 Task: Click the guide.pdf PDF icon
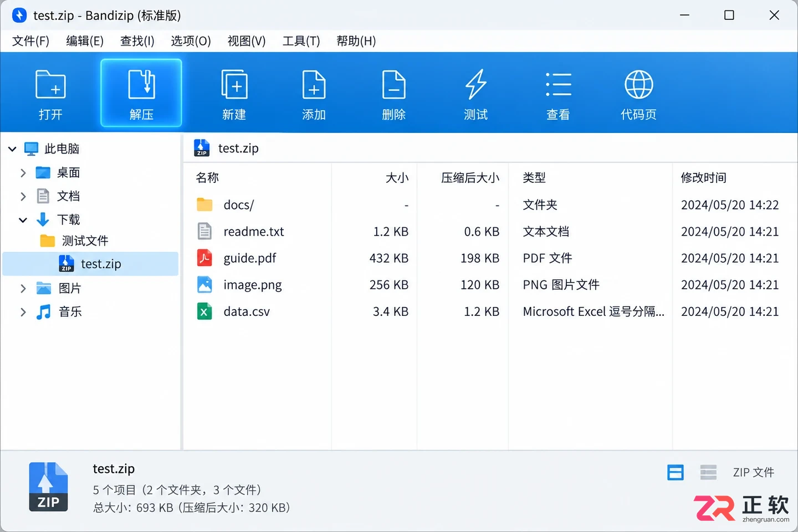[204, 258]
